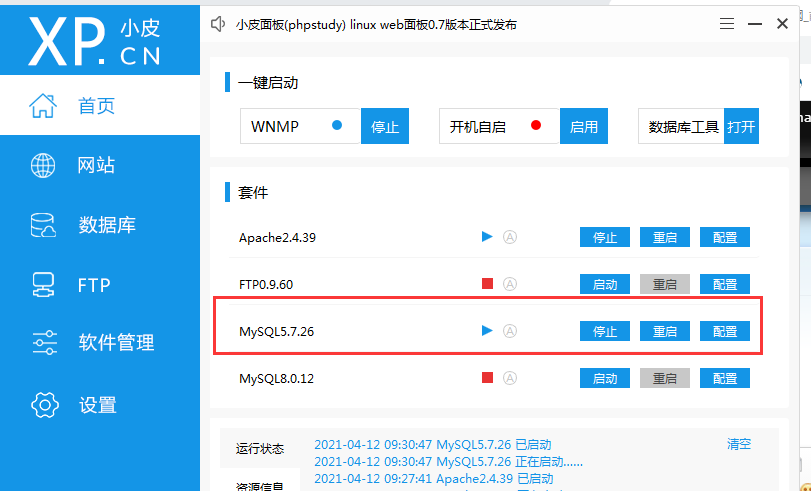Click the XP.CN logo

(x=95, y=41)
